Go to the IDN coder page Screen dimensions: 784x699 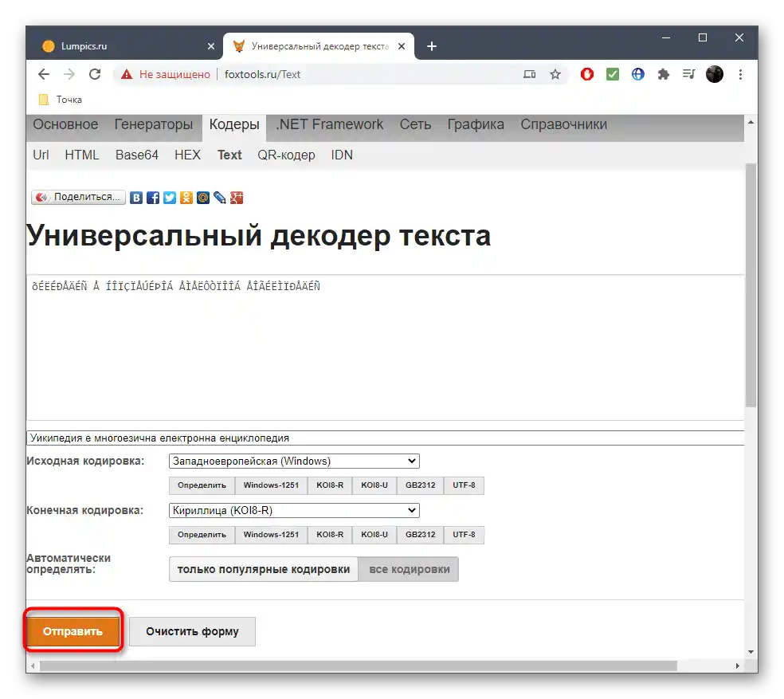pos(342,155)
